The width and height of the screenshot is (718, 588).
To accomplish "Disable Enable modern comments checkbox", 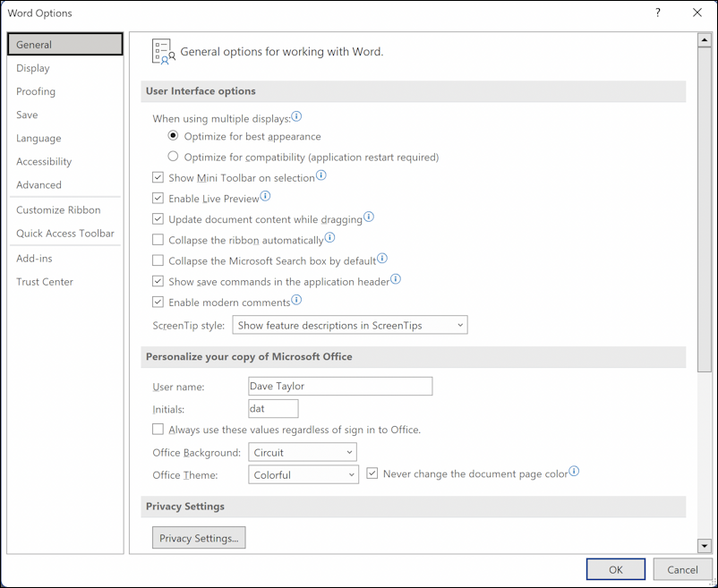I will (158, 302).
